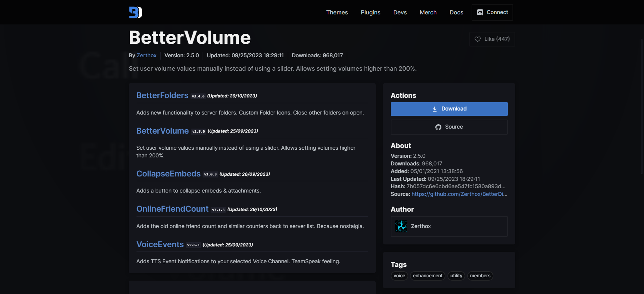The width and height of the screenshot is (644, 294).
Task: Click the BetterDiscord logo icon
Action: tap(136, 12)
